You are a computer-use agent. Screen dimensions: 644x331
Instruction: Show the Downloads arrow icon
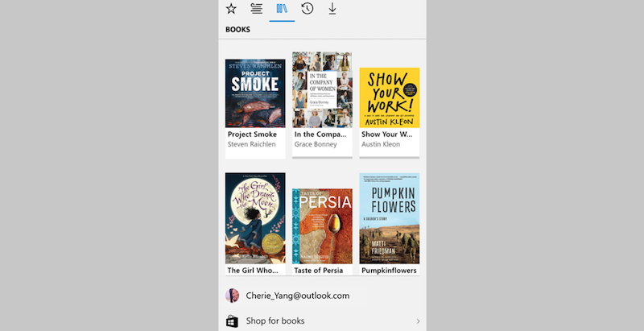pos(332,9)
